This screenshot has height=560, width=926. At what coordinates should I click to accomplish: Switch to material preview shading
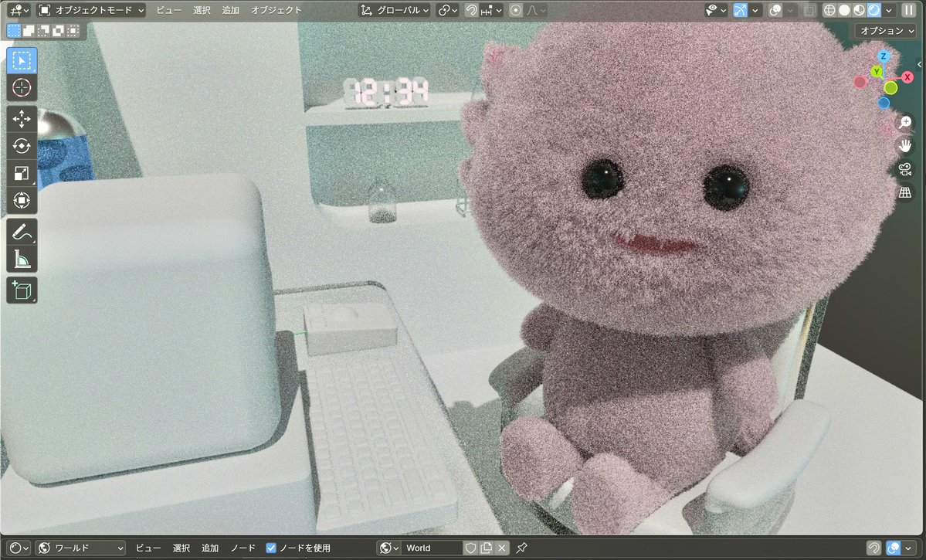coord(860,10)
